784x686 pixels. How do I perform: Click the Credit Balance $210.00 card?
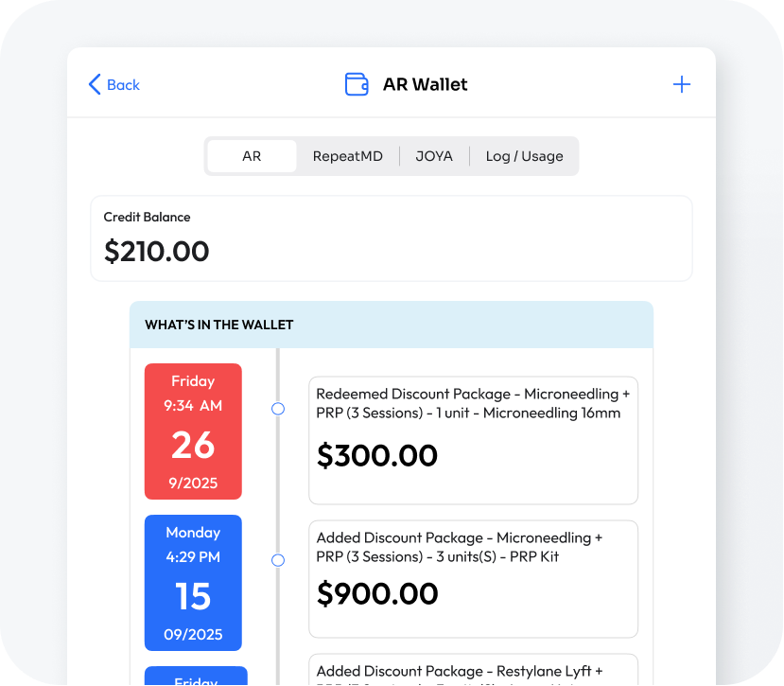click(x=391, y=238)
